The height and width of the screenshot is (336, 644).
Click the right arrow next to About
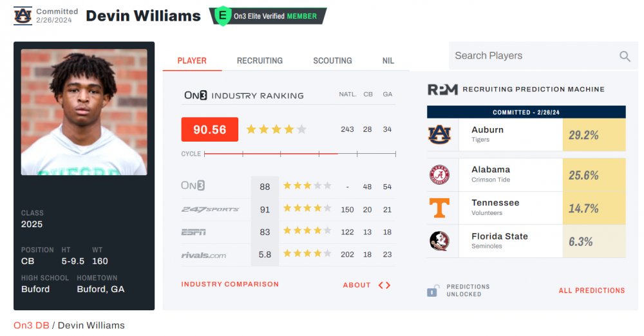pyautogui.click(x=388, y=285)
